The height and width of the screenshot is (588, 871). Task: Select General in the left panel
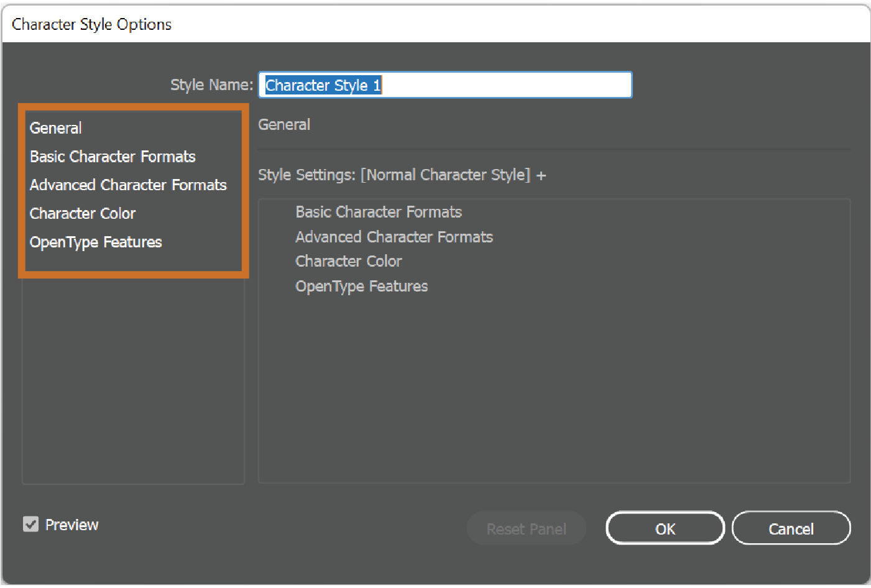55,128
